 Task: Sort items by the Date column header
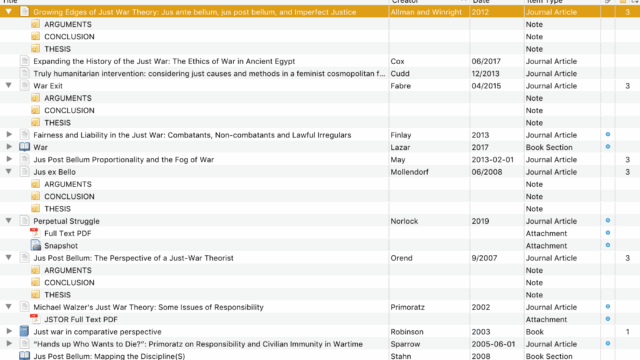tap(497, 2)
